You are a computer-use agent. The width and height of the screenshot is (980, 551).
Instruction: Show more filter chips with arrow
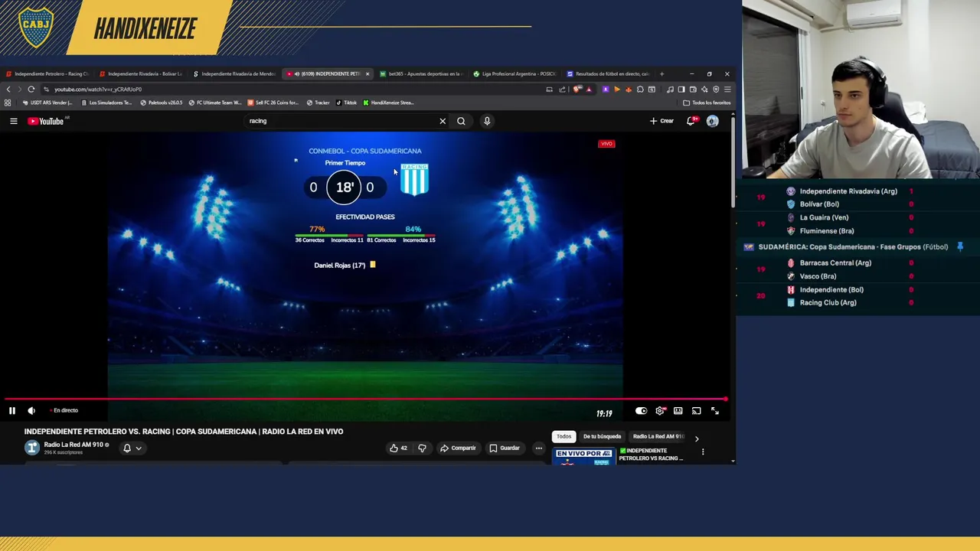coord(697,439)
